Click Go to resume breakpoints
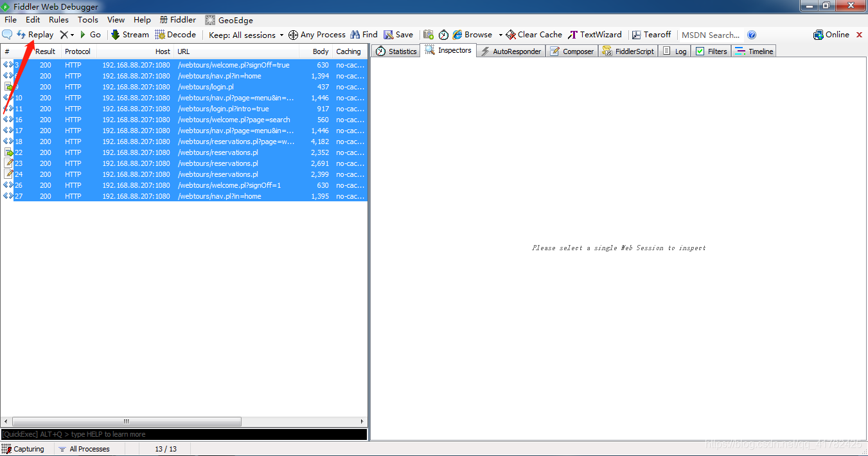868x456 pixels. (90, 35)
